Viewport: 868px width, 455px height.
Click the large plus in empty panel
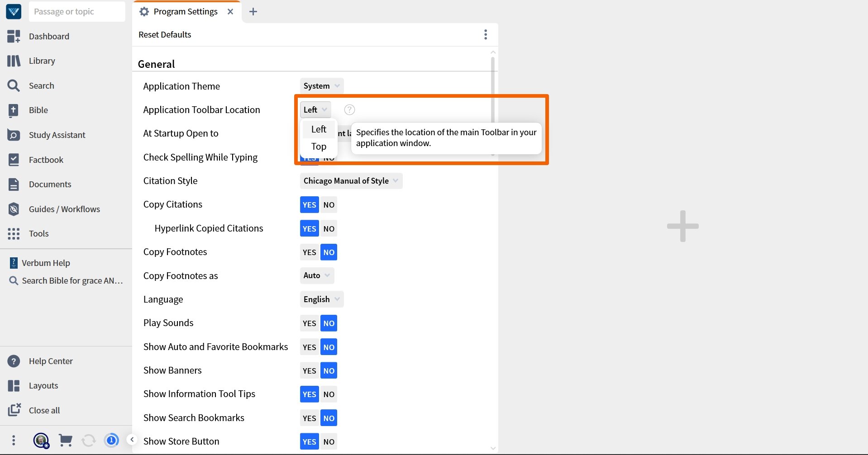[x=682, y=226]
